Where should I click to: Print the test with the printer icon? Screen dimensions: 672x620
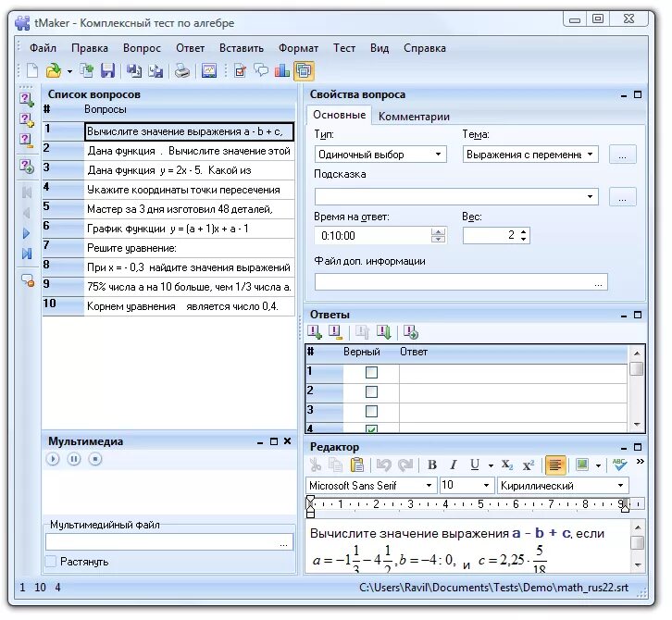(182, 70)
